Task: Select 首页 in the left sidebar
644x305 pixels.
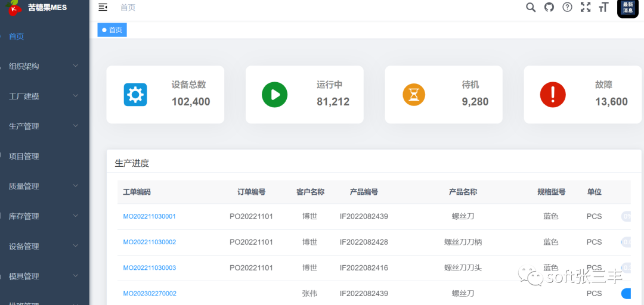Action: tap(17, 36)
